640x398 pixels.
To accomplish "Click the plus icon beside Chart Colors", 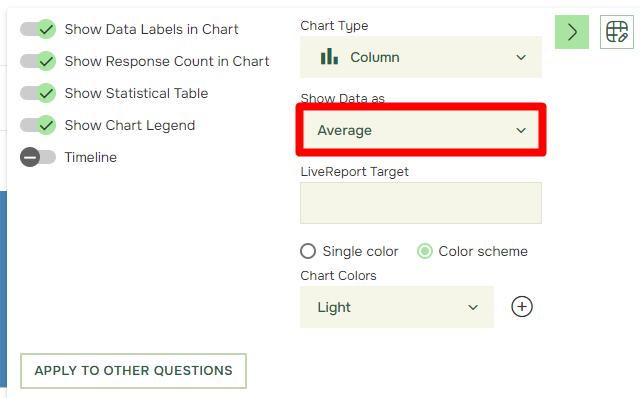I will tap(522, 307).
